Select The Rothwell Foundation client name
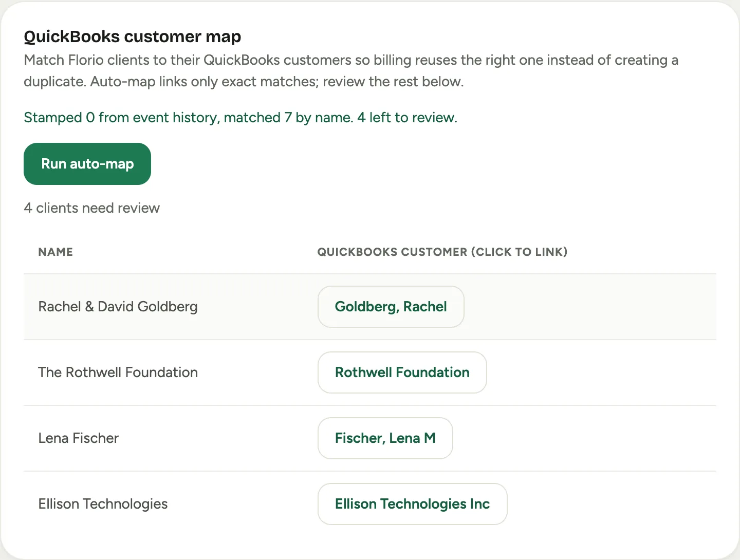This screenshot has height=560, width=740. coord(118,372)
